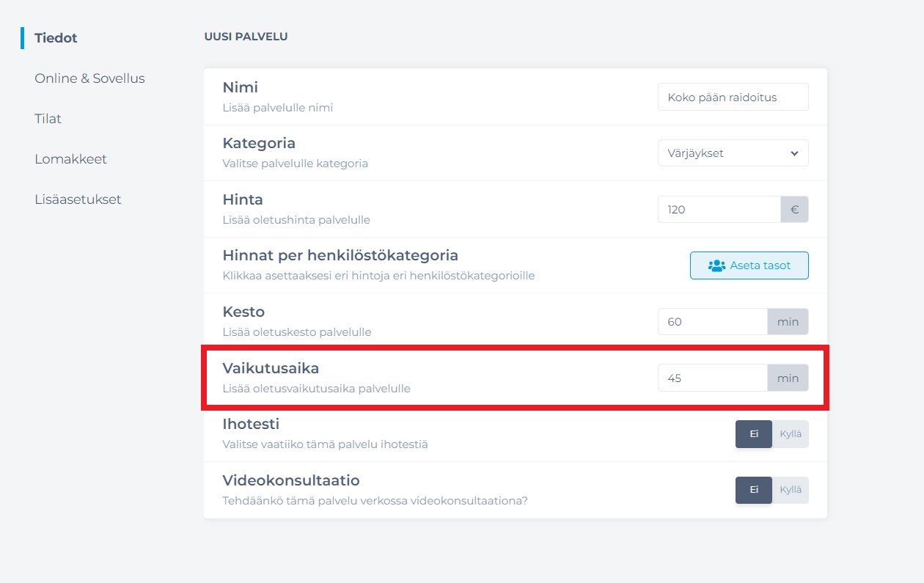Open the Tiedot sidebar tab
This screenshot has width=924, height=583.
click(56, 38)
